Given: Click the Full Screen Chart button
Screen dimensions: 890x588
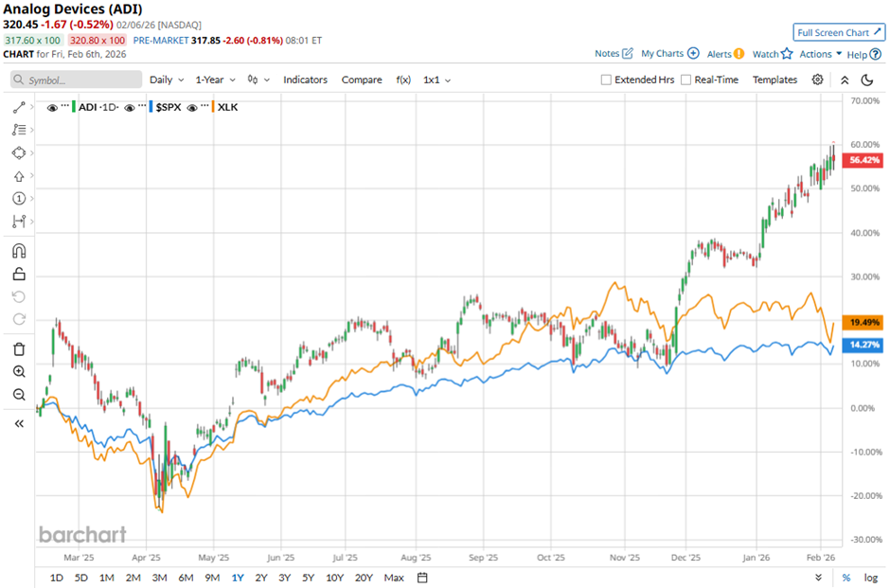Looking at the screenshot, I should click(840, 32).
